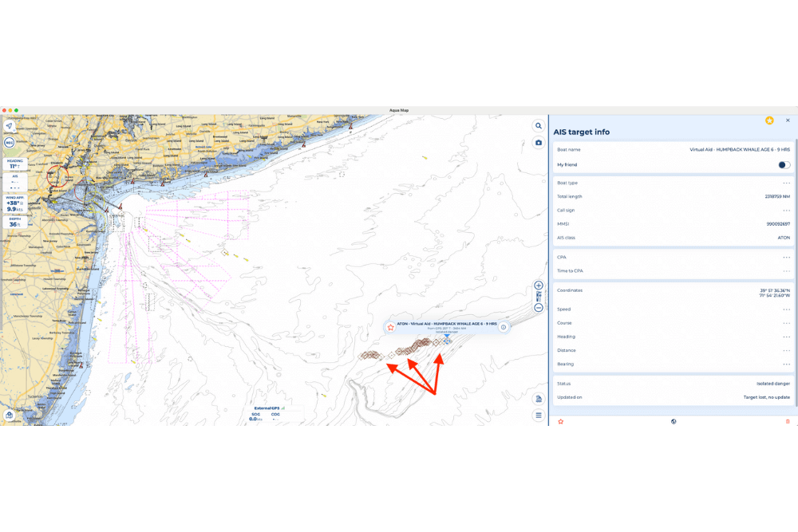Expand the AIS instrument panel
Screen dimensions: 798x532
tap(14, 183)
